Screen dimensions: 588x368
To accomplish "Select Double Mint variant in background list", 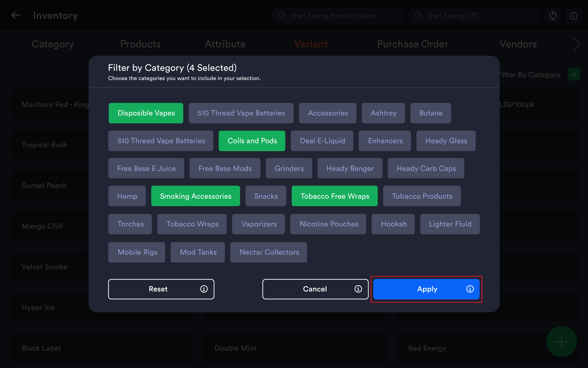I will [x=294, y=348].
